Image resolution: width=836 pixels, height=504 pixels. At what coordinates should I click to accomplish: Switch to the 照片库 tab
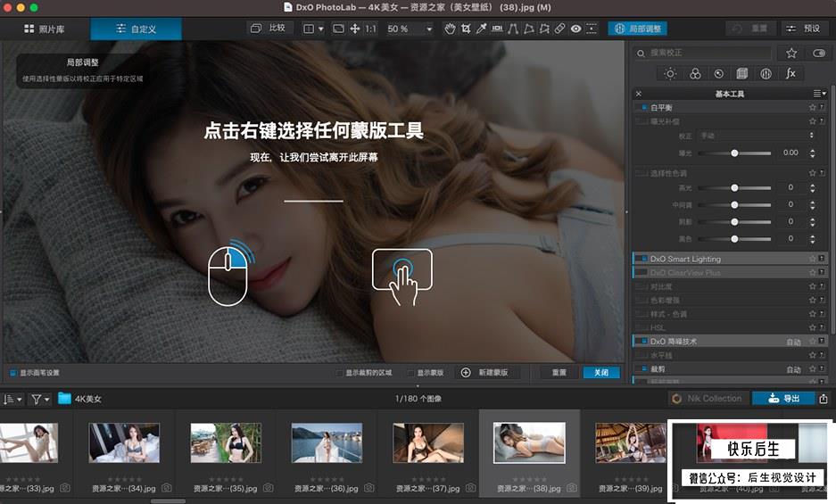pos(45,29)
